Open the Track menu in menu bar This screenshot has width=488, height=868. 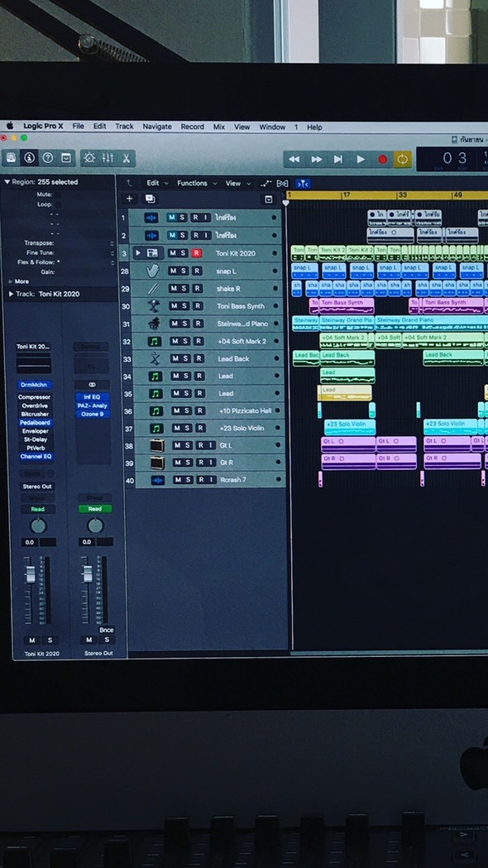(x=125, y=127)
